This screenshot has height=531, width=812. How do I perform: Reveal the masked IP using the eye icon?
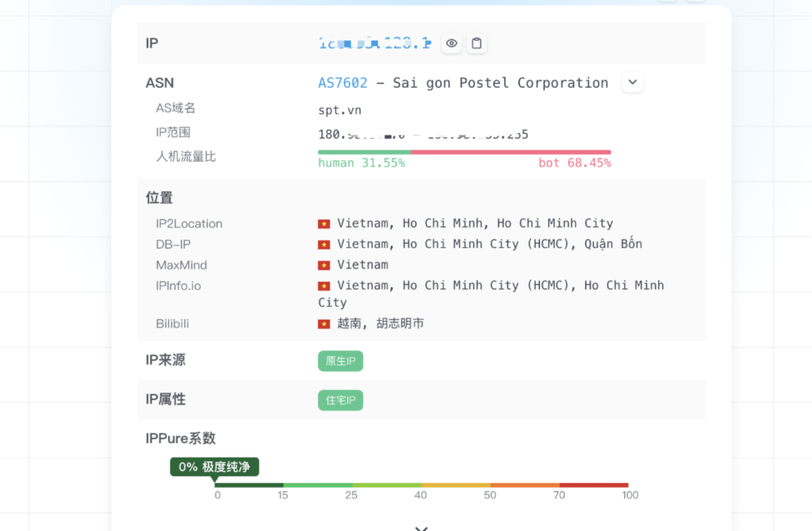coord(451,44)
